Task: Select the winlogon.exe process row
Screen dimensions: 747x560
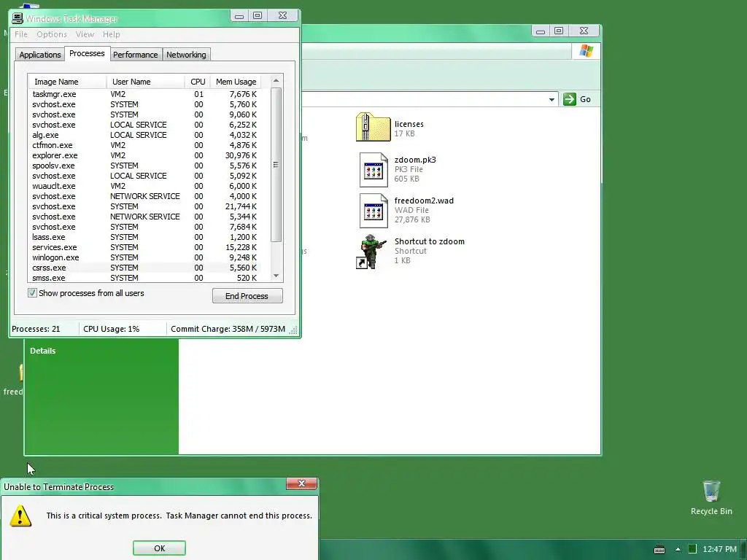Action: point(145,257)
